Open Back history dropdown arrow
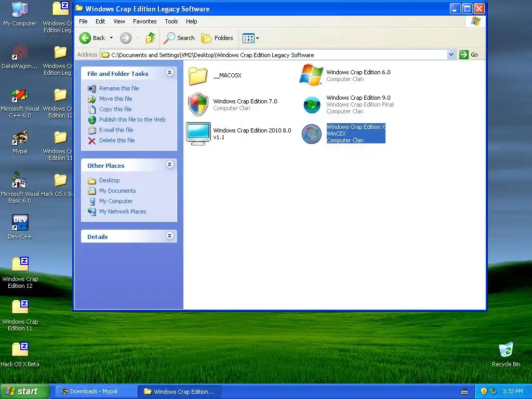 pos(111,38)
